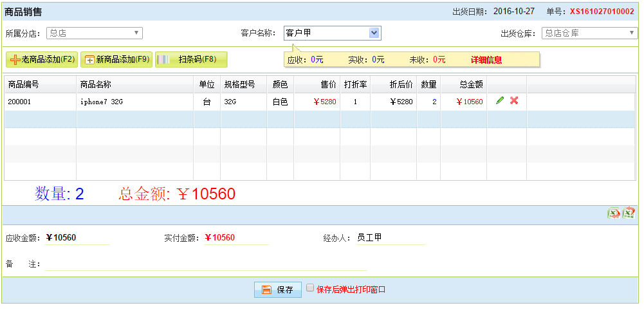This screenshot has width=644, height=310.
Task: Click the 扫条码(F8) barcode scan button
Action: click(x=191, y=60)
